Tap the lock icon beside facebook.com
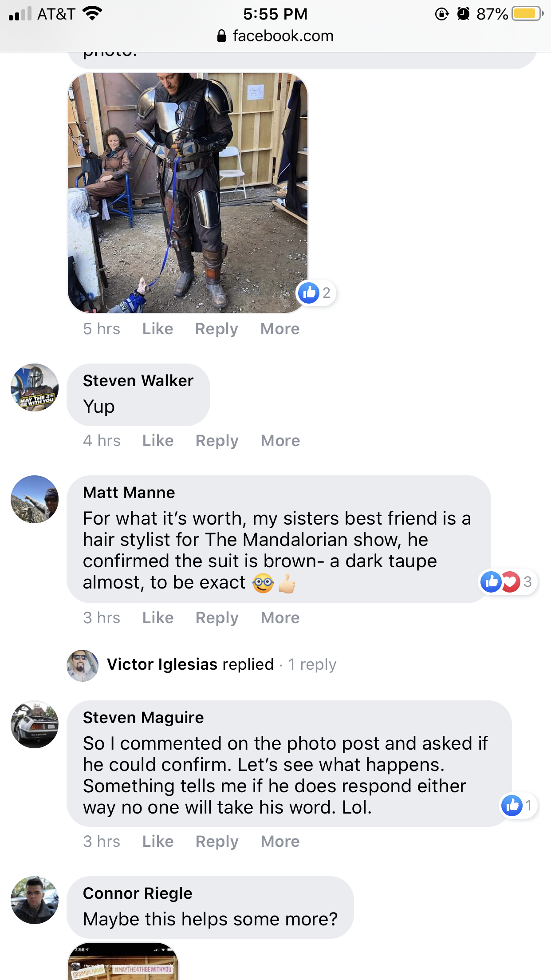The height and width of the screenshot is (980, 551). (221, 36)
